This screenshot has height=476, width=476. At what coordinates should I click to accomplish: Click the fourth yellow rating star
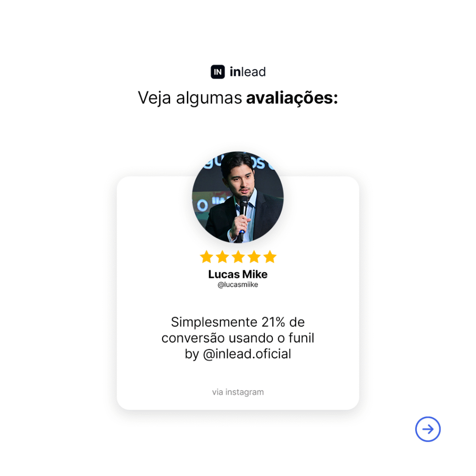254,257
